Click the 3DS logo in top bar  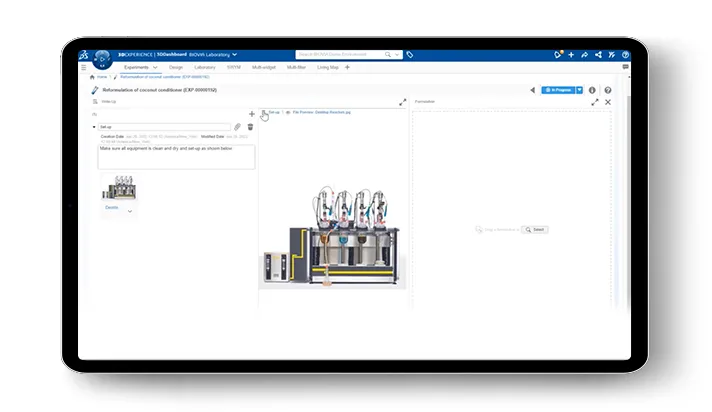point(84,55)
